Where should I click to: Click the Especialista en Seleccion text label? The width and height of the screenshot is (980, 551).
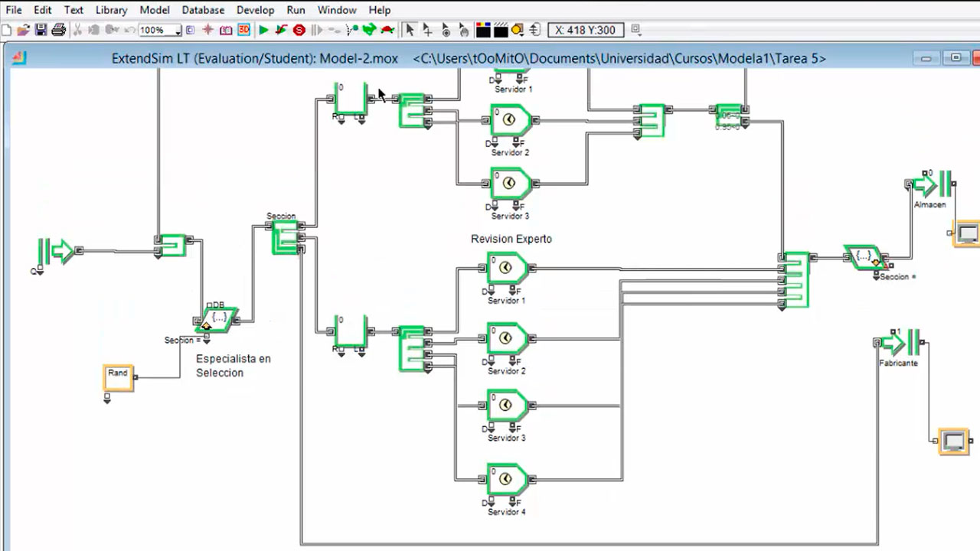tap(233, 366)
